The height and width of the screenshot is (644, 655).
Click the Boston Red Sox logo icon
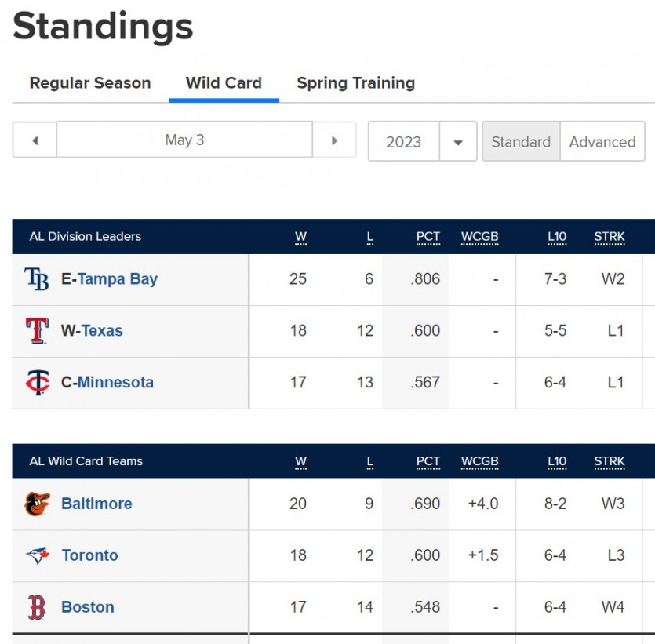coord(37,607)
